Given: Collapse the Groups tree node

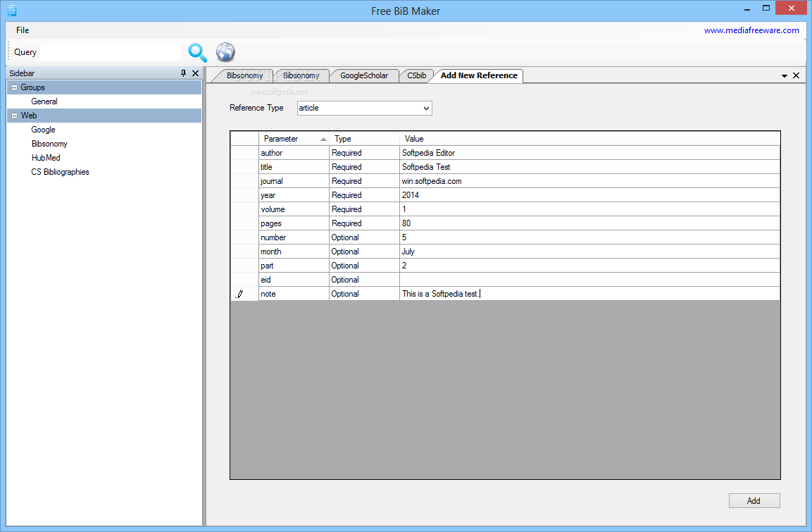Looking at the screenshot, I should coord(15,87).
